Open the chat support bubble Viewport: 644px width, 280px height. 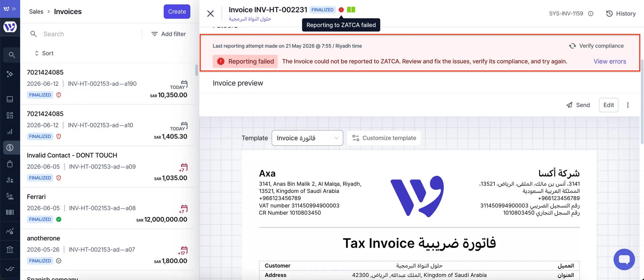(x=624, y=260)
